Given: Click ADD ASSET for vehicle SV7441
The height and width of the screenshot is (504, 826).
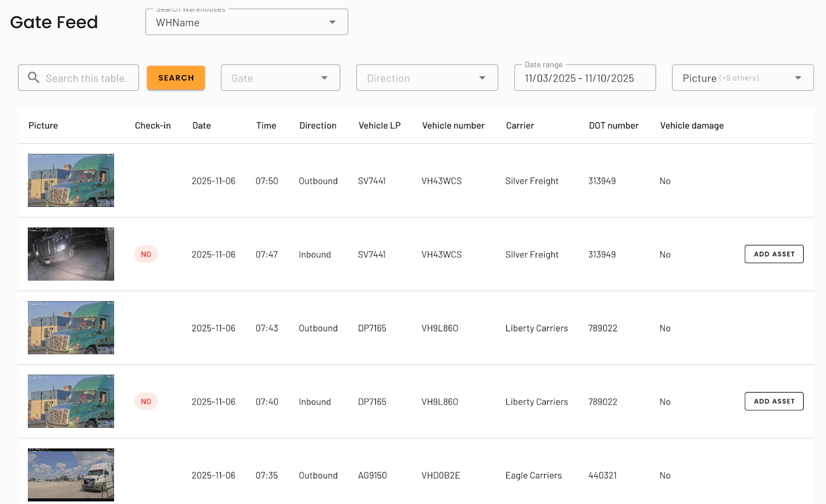Looking at the screenshot, I should (773, 254).
